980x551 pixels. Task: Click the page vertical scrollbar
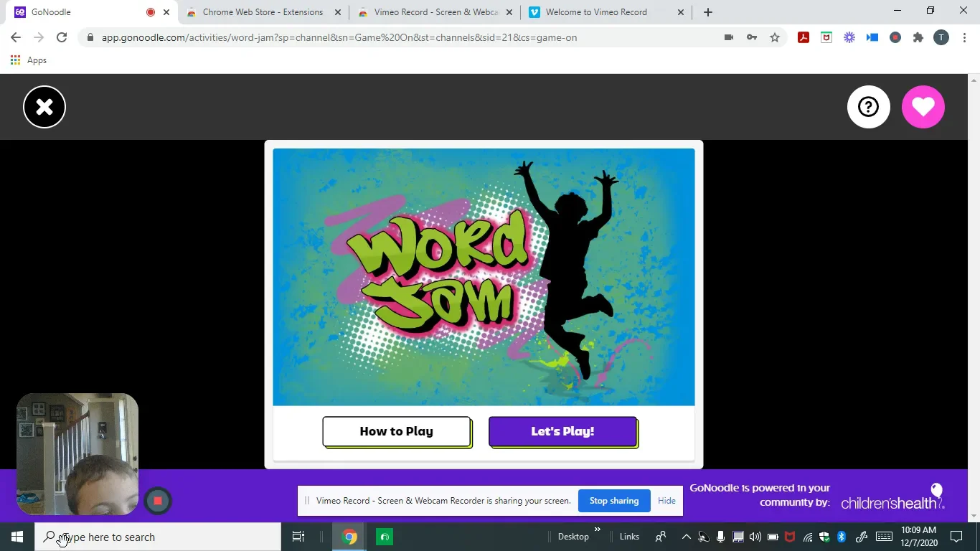[974, 298]
